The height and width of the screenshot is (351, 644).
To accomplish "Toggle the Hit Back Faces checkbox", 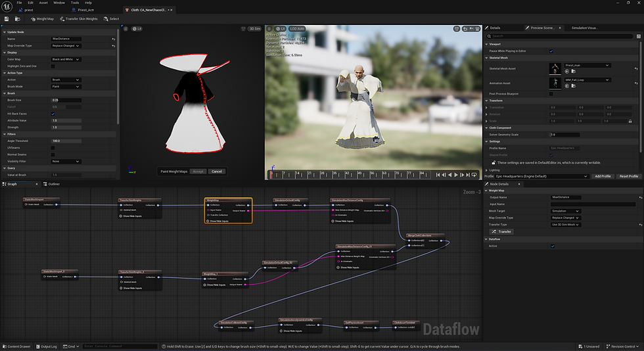I will 53,114.
